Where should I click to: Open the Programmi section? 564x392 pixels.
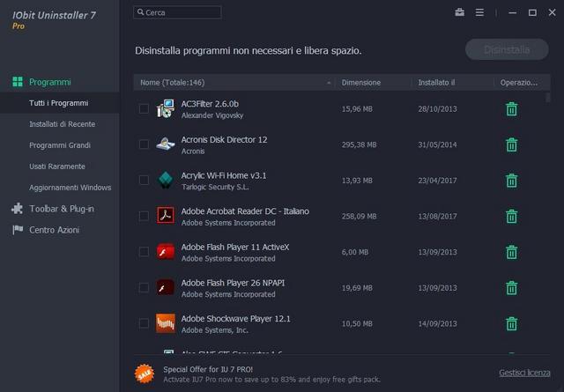coord(49,82)
